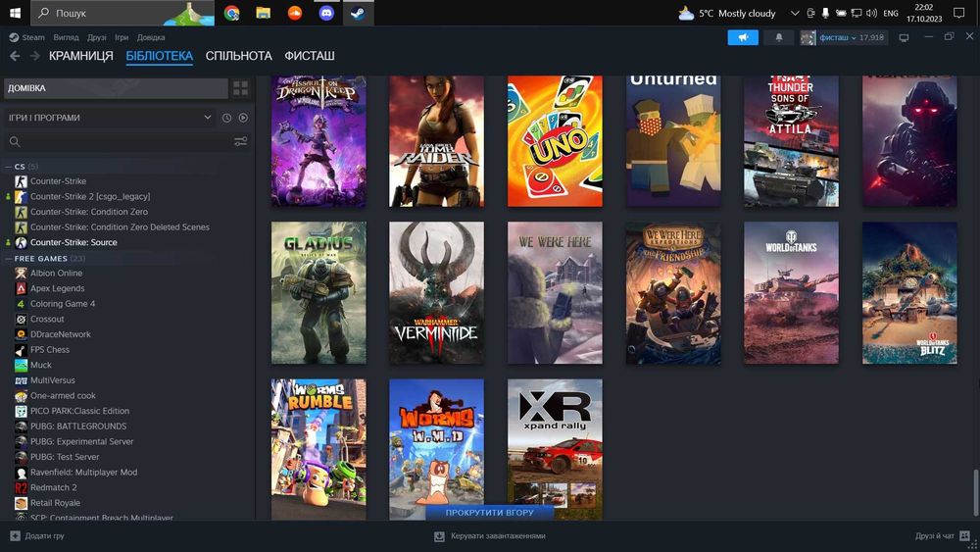Switch to Big Picture mode icon
This screenshot has height=552, width=980.
904,37
